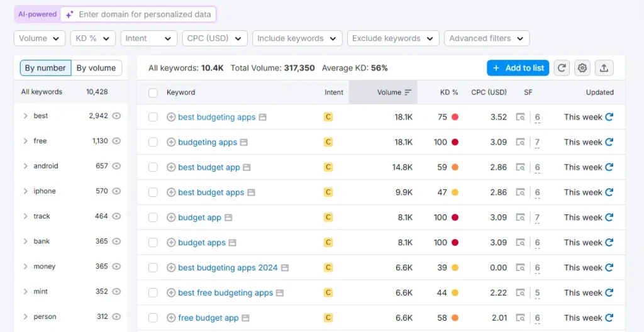This screenshot has width=644, height=332.
Task: Open the CPC (USD) filter dropdown
Action: (215, 38)
